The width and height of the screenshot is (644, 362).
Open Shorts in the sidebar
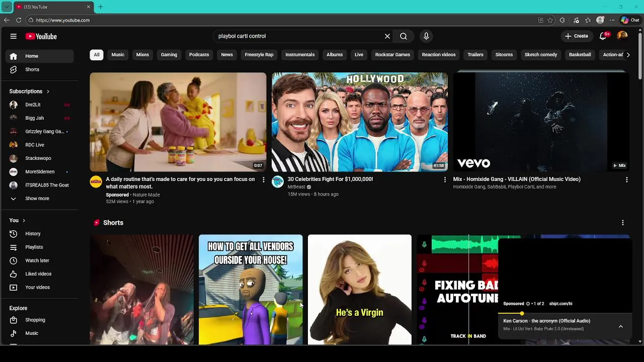pyautogui.click(x=39, y=69)
